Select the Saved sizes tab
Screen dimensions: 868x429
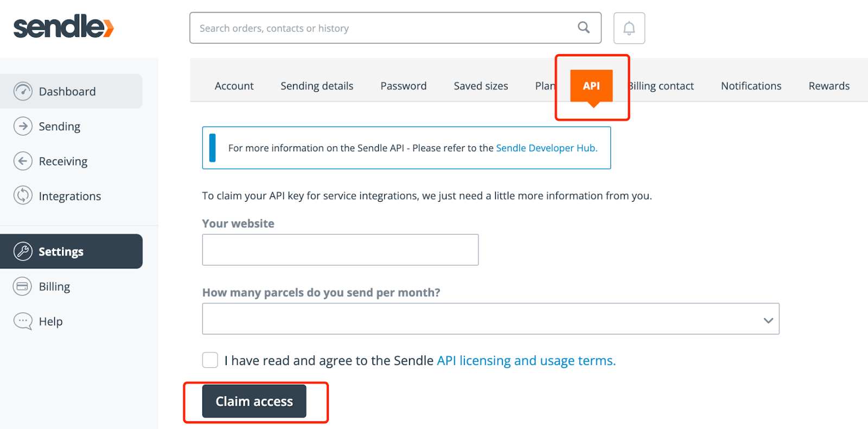(481, 86)
